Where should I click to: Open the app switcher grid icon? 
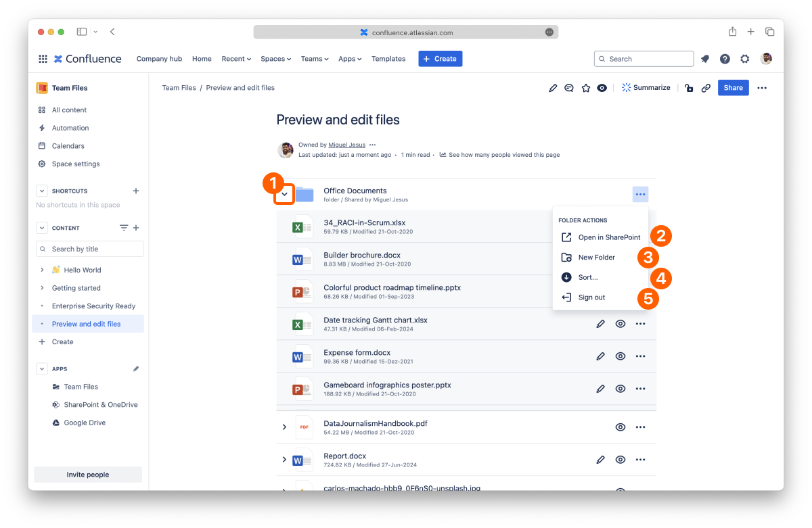(43, 59)
